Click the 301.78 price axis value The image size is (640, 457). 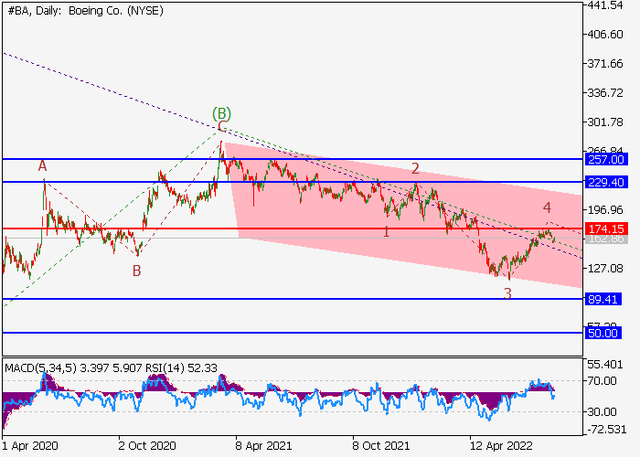tap(605, 122)
